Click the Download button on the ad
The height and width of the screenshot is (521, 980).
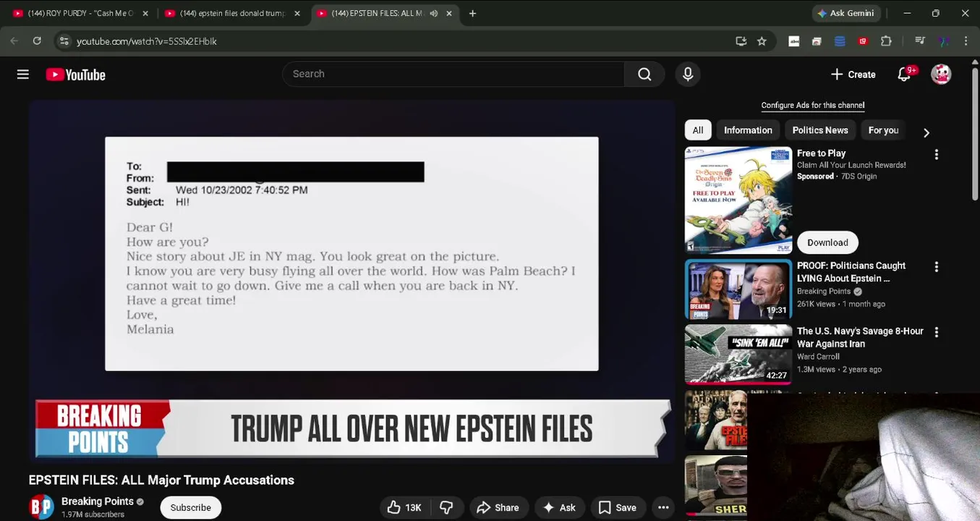click(x=827, y=242)
